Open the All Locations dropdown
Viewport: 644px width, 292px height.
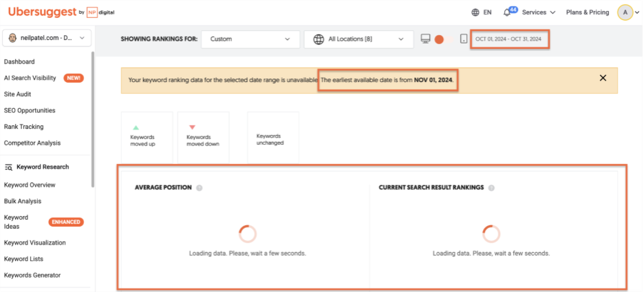[x=358, y=39]
